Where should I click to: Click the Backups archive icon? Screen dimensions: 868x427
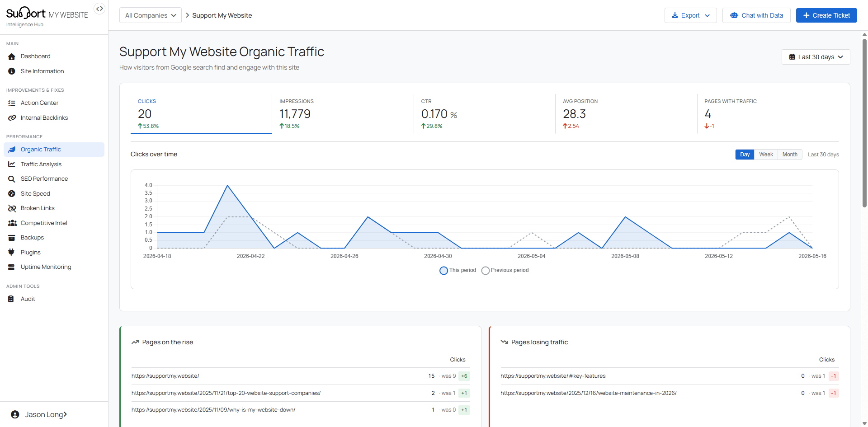click(12, 238)
